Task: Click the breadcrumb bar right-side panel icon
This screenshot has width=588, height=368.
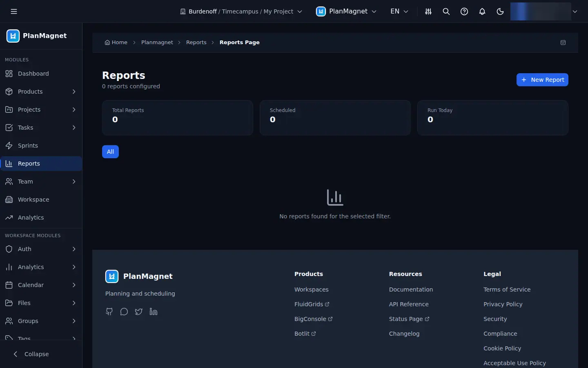Action: tap(563, 43)
